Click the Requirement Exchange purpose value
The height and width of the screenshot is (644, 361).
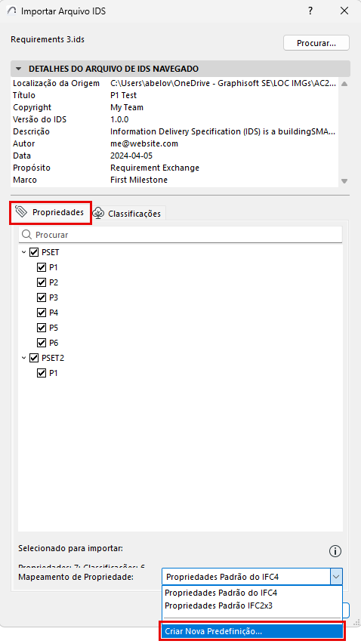click(x=155, y=168)
